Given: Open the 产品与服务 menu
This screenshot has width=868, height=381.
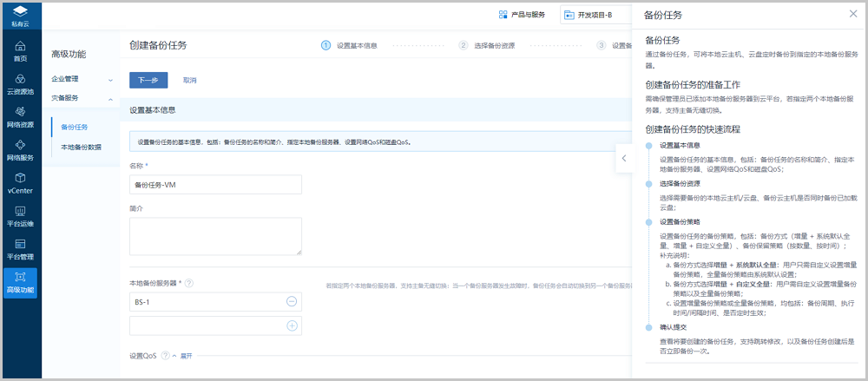Looking at the screenshot, I should pyautogui.click(x=522, y=15).
